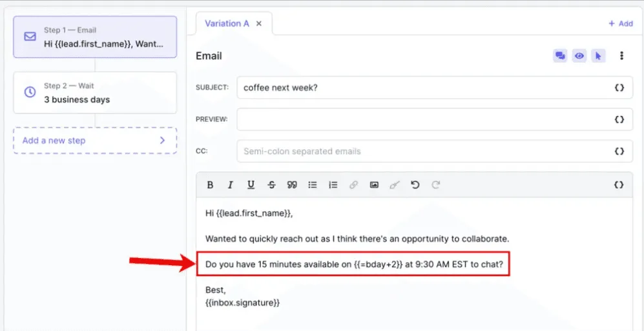This screenshot has width=644, height=331.
Task: Insert a blockquote in the email body
Action: tap(292, 185)
